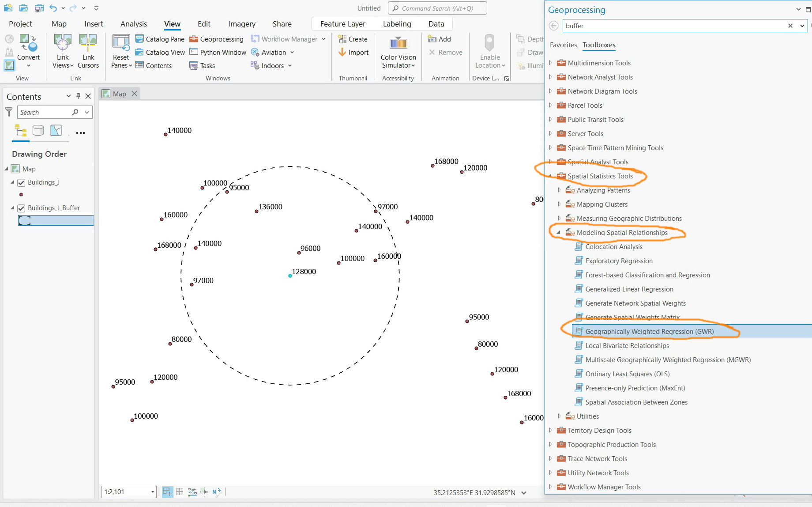The width and height of the screenshot is (812, 507).
Task: Collapse the Buildings_J layer symbology
Action: click(12, 182)
